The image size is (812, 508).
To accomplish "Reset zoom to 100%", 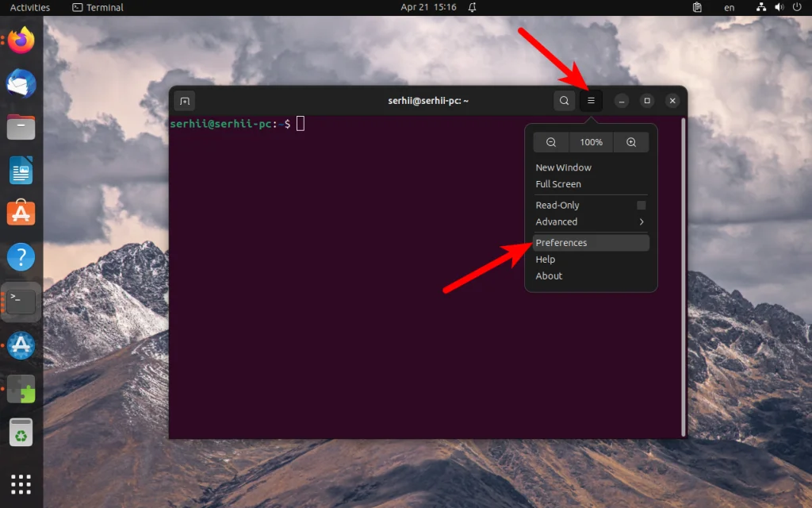I will pyautogui.click(x=591, y=142).
